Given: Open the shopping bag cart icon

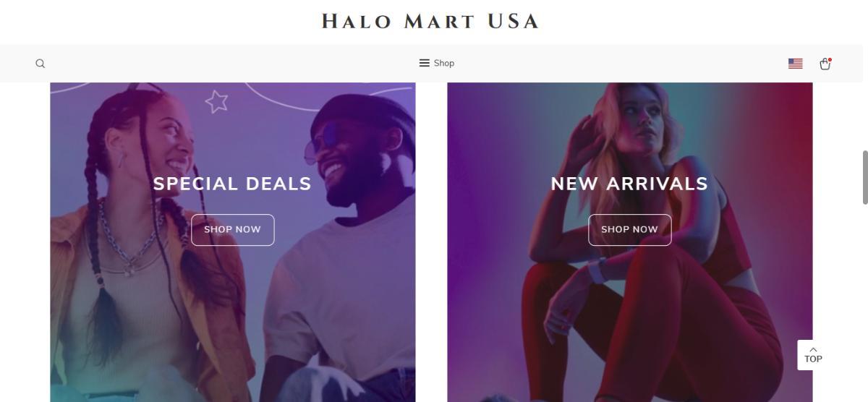Looking at the screenshot, I should [x=825, y=64].
